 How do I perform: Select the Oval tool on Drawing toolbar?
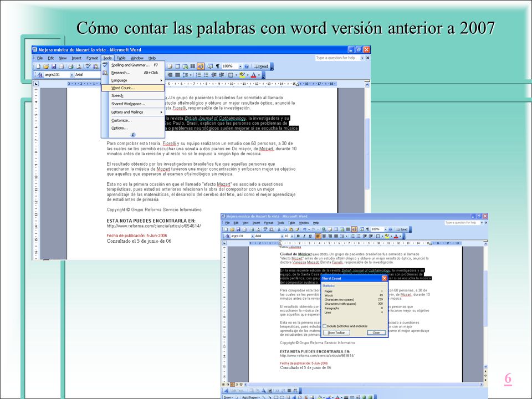coord(282,397)
